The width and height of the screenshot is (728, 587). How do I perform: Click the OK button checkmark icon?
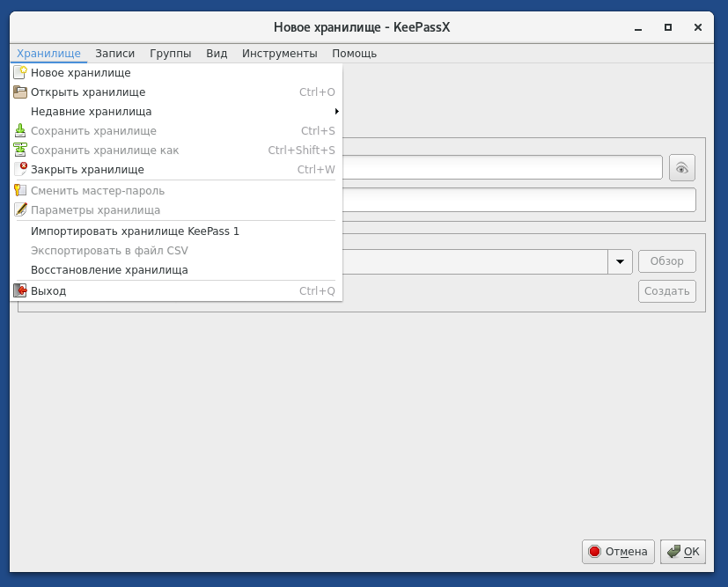coord(673,552)
